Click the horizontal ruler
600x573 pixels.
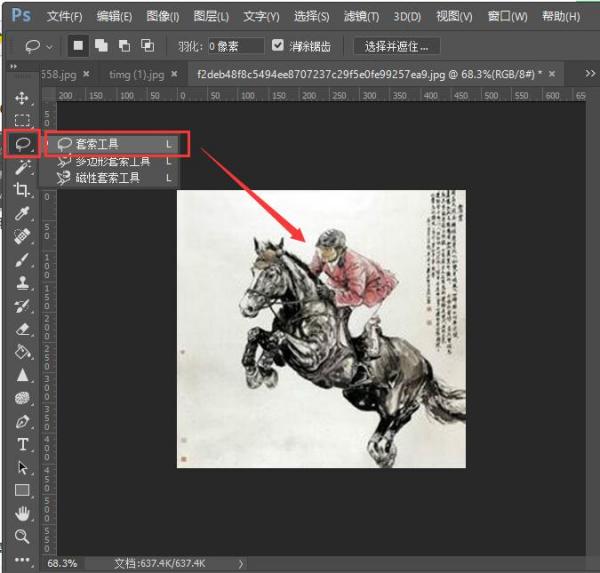(321, 95)
